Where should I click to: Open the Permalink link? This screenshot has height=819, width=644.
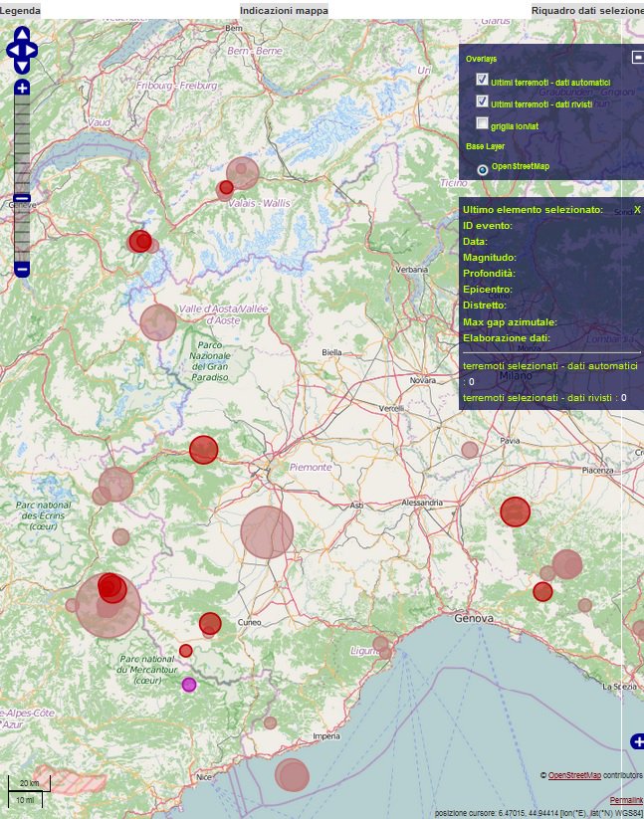(626, 800)
